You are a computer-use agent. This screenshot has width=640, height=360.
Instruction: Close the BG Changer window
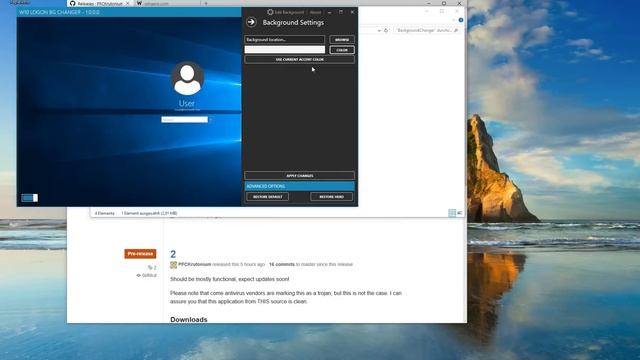click(x=352, y=12)
